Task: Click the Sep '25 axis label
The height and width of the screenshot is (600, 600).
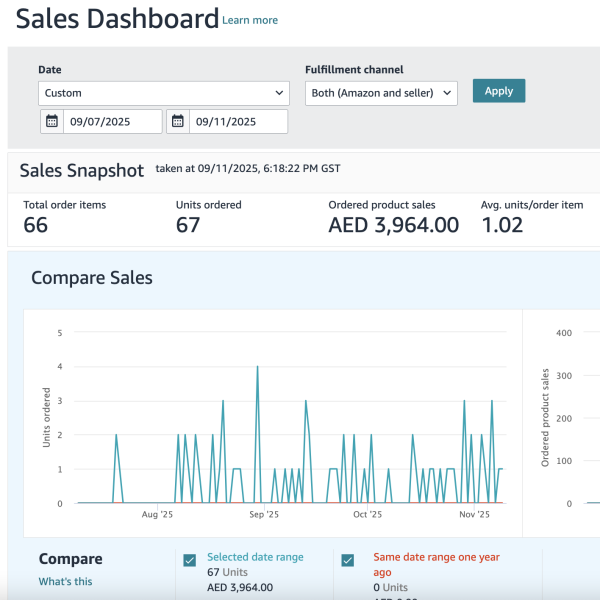Action: pyautogui.click(x=263, y=514)
